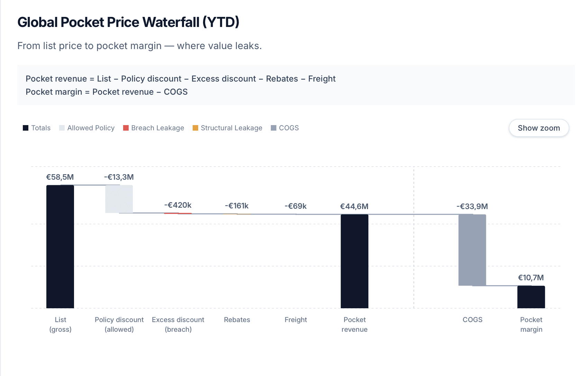This screenshot has height=376, width=588.
Task: Click the gray COGS bar
Action: pos(472,250)
